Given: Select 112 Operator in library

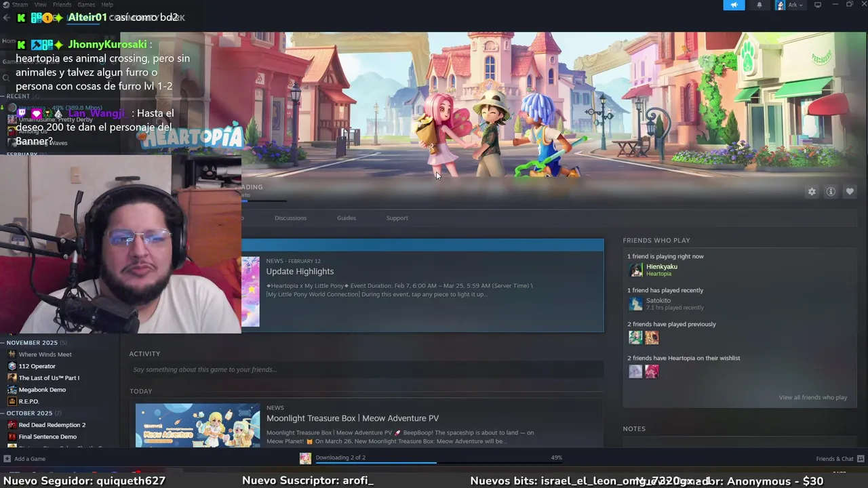Looking at the screenshot, I should [x=37, y=366].
